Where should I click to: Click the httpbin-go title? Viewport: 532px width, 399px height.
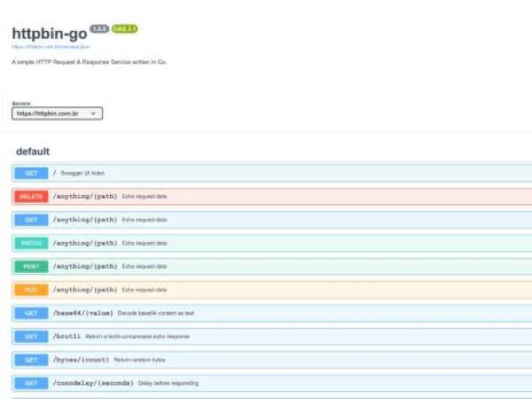50,34
